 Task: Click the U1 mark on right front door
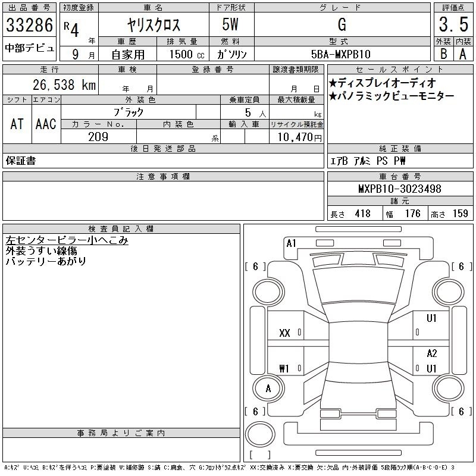(x=432, y=318)
